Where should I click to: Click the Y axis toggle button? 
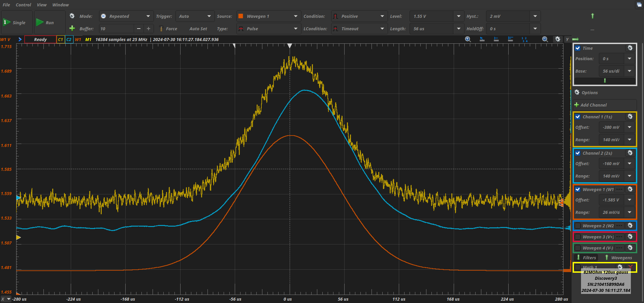pos(567,39)
